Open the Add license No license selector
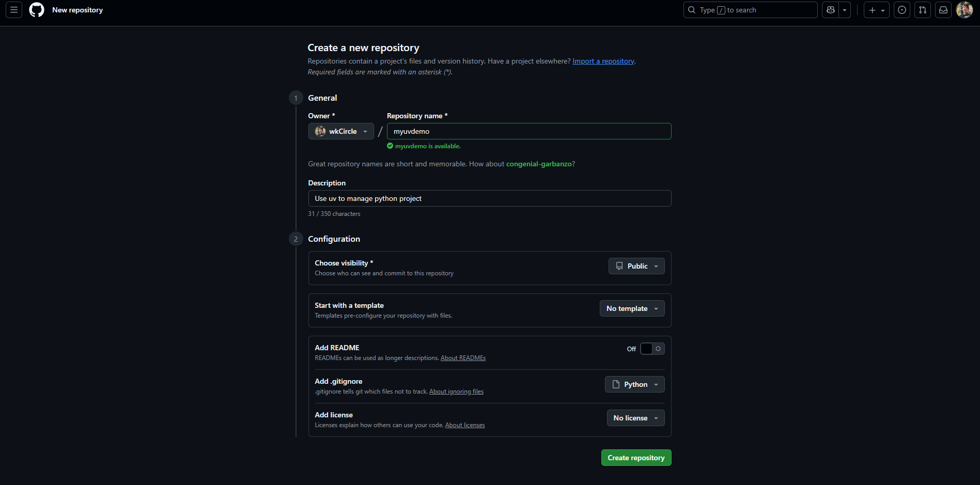 click(x=635, y=417)
